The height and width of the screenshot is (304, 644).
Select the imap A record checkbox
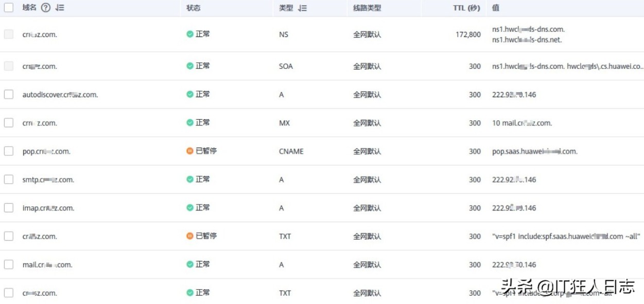pos(9,208)
